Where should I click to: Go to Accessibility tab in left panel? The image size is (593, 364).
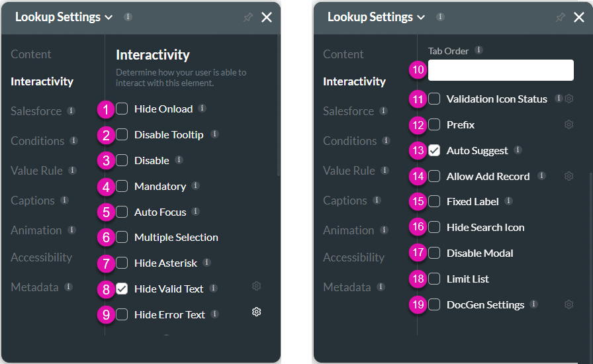pyautogui.click(x=41, y=257)
